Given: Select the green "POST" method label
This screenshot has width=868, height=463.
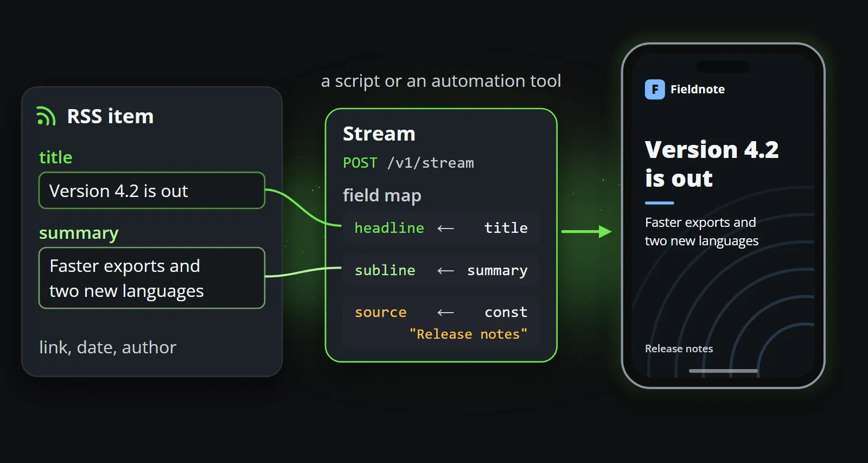Looking at the screenshot, I should click(360, 163).
